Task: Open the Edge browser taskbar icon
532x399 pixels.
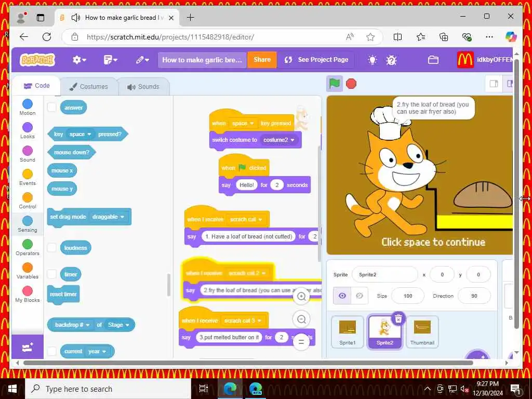Action: coord(230,389)
